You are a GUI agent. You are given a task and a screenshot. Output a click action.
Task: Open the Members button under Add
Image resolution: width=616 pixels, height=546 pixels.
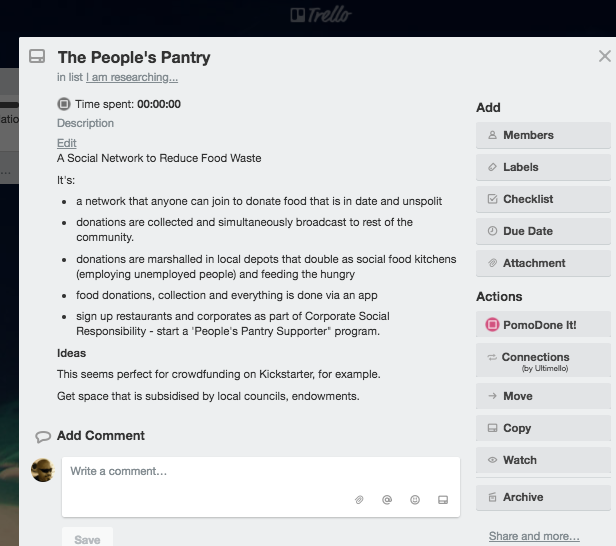point(543,135)
